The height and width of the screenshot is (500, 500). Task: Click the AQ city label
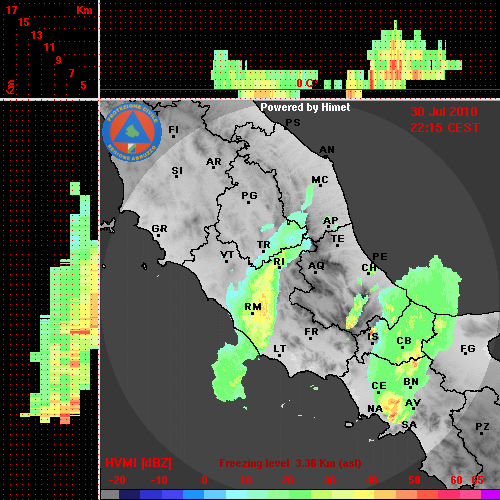click(316, 266)
